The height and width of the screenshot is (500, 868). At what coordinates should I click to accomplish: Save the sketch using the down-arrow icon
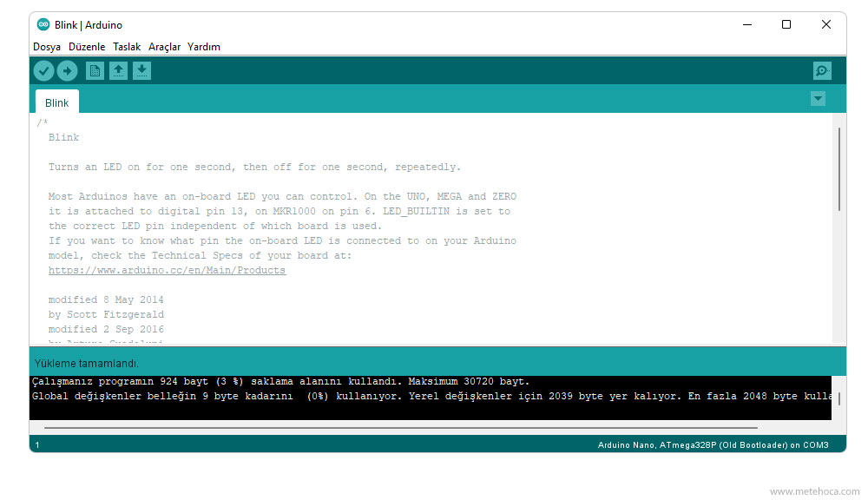tap(141, 71)
